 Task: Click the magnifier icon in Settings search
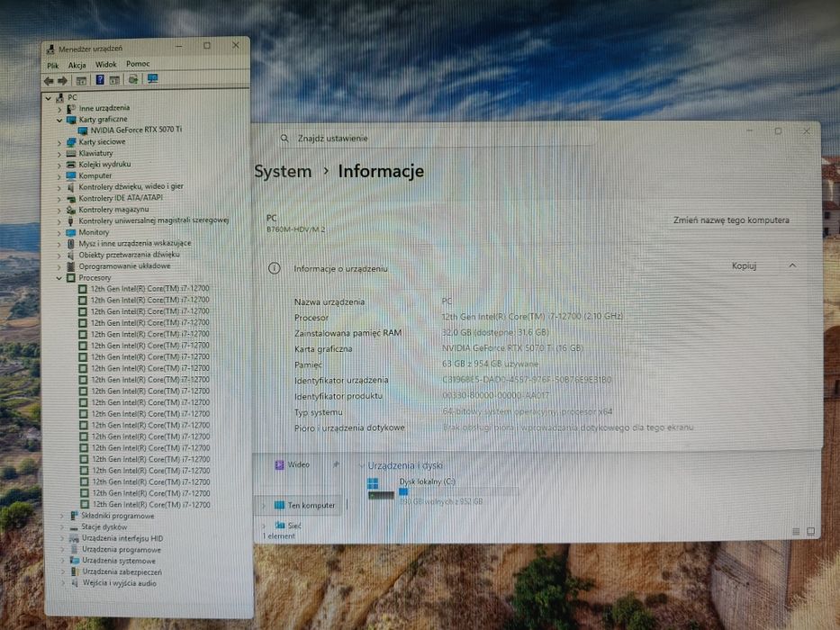click(285, 139)
